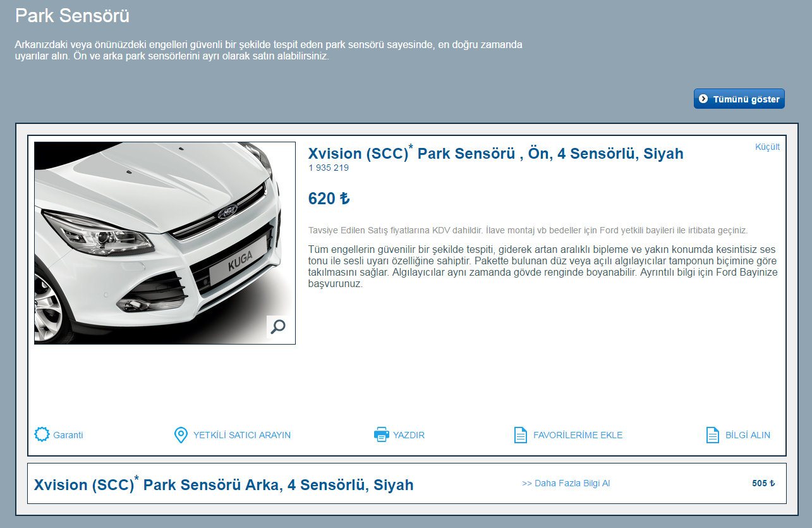Click the Xvision Park Sensörü Arka title

(x=224, y=484)
